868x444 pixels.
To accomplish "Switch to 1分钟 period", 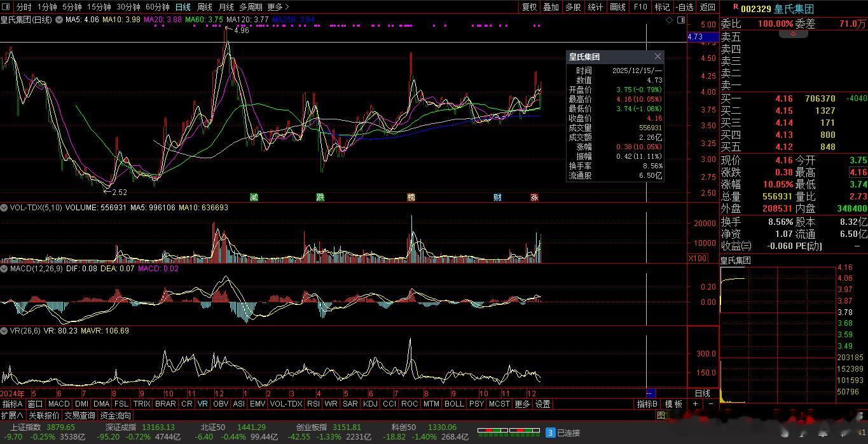I will 47,7.
